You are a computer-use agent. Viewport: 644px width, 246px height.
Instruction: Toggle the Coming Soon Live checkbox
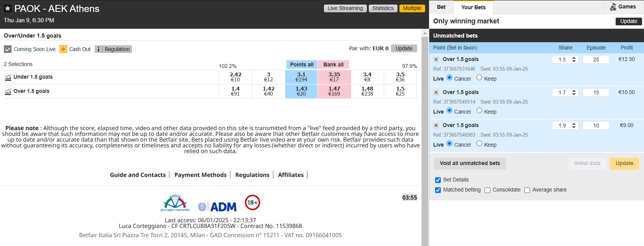pos(8,49)
